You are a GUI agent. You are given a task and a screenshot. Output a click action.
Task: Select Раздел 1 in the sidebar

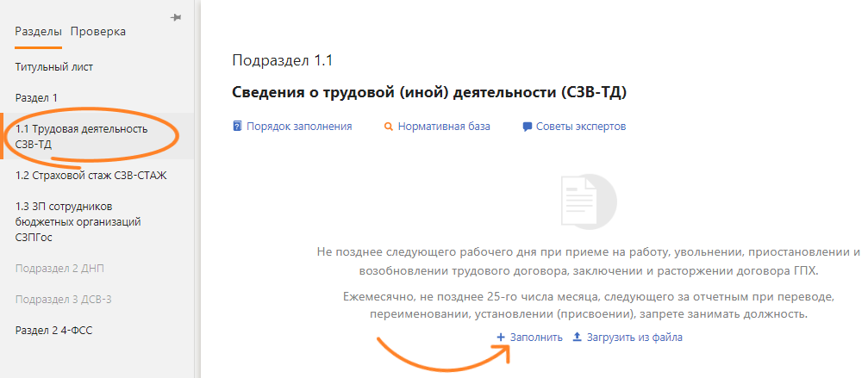coord(36,98)
